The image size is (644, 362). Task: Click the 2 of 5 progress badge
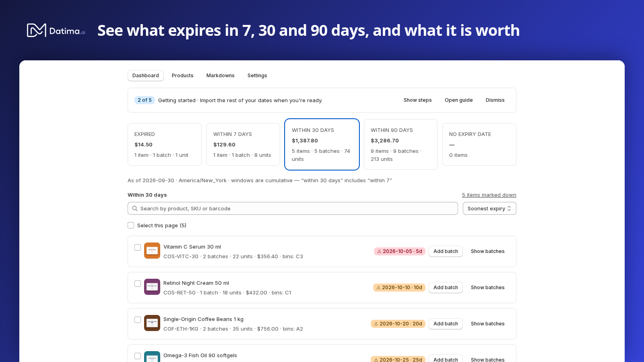tap(144, 100)
